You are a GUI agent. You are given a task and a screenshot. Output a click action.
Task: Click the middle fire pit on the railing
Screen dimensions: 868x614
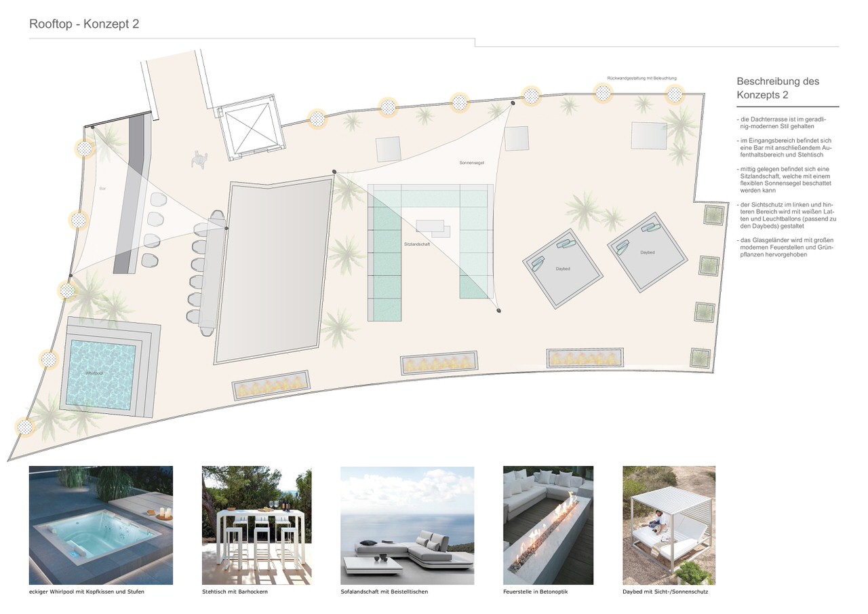(x=440, y=364)
